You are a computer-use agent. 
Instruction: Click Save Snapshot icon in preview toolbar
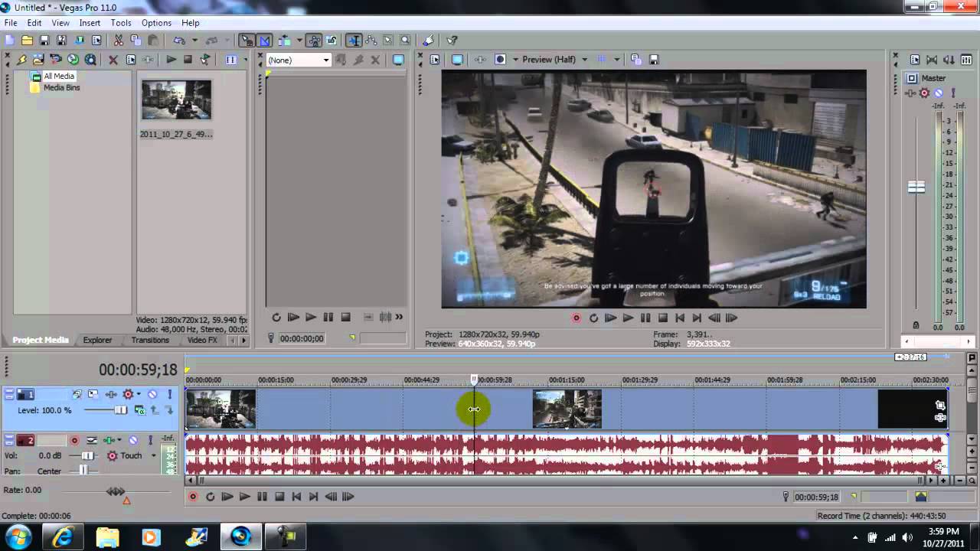pyautogui.click(x=655, y=60)
